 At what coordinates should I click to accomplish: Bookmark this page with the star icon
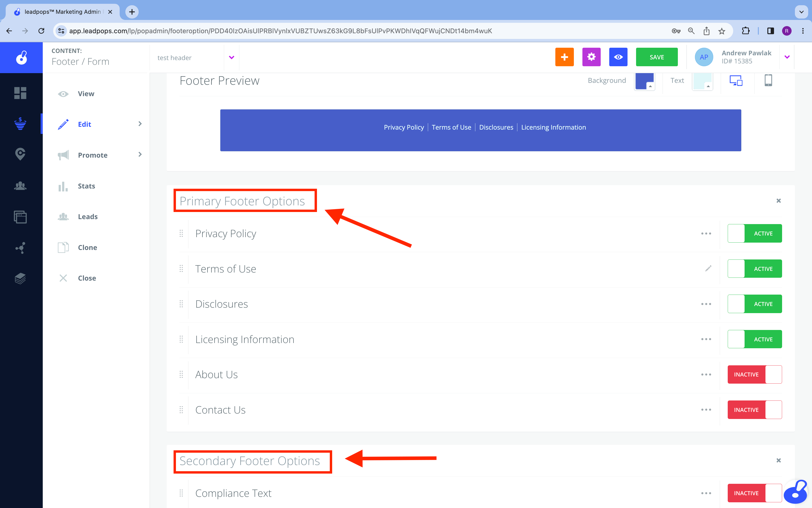722,31
